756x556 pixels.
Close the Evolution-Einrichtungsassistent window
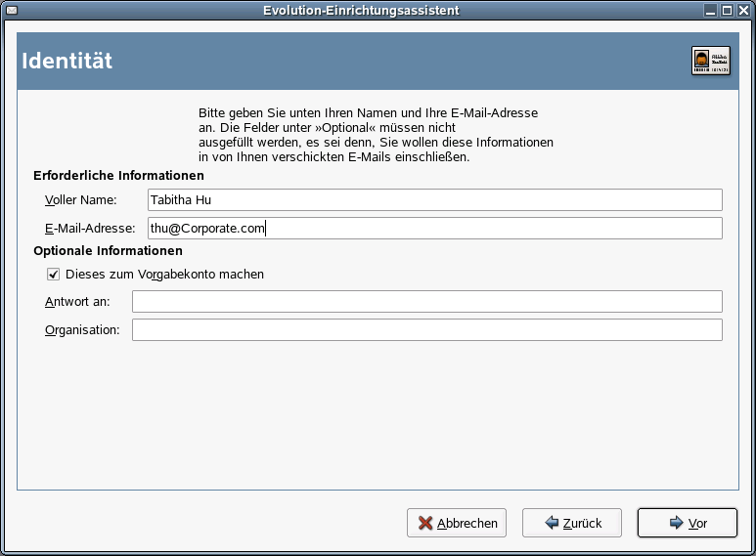tap(744, 10)
